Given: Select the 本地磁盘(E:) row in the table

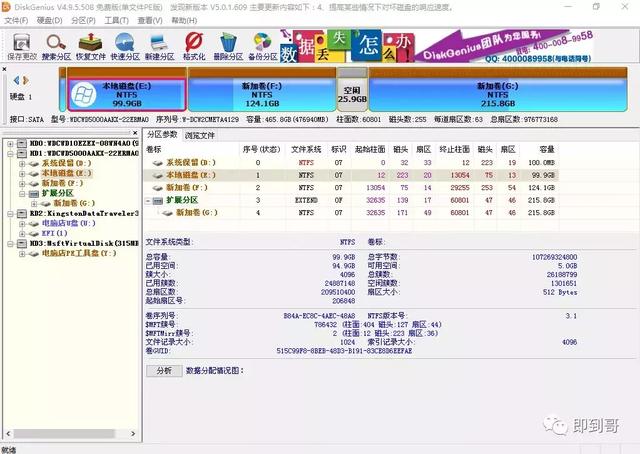Looking at the screenshot, I should click(351, 175).
